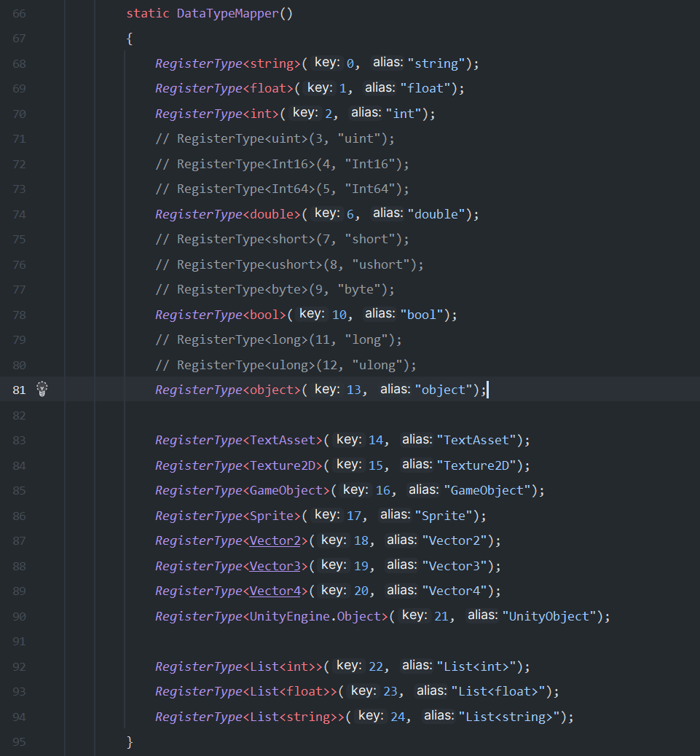Click the static keyword on line 66
The height and width of the screenshot is (756, 700).
coord(148,14)
